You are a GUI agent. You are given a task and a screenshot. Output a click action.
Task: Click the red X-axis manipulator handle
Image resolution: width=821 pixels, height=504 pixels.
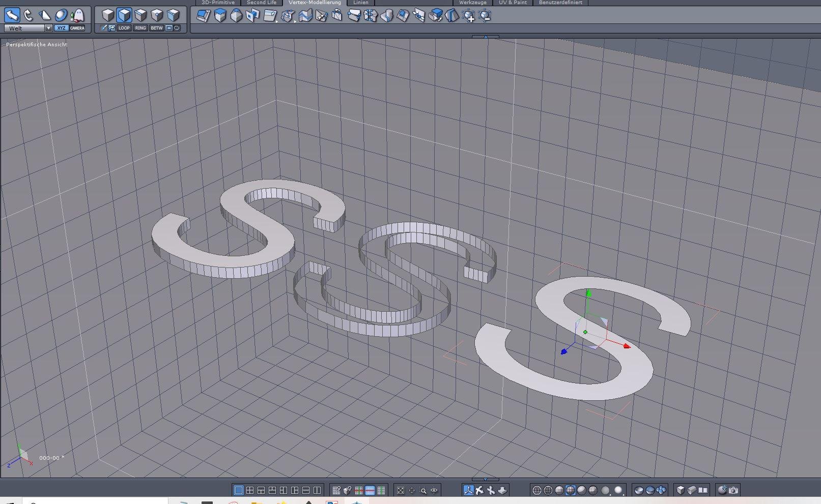(x=627, y=346)
